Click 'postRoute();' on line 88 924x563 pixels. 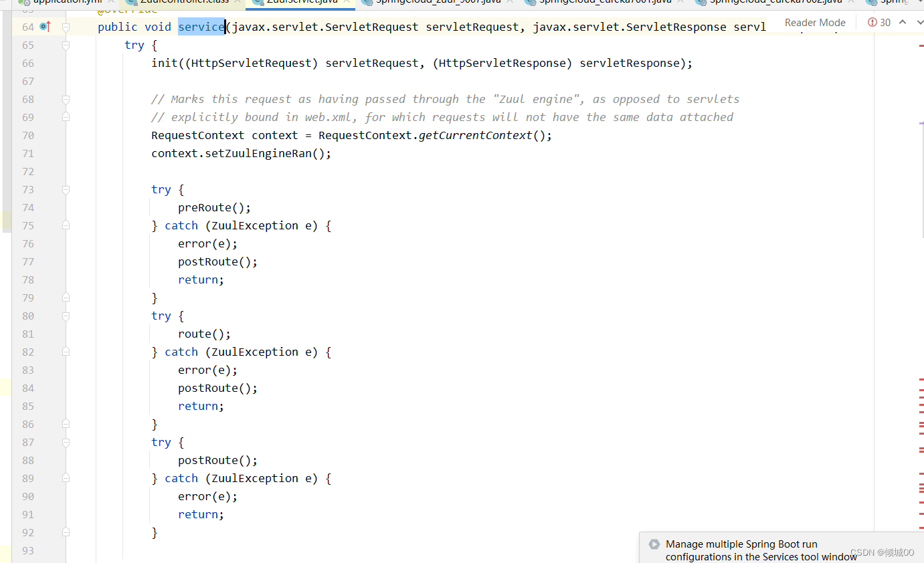(x=218, y=460)
